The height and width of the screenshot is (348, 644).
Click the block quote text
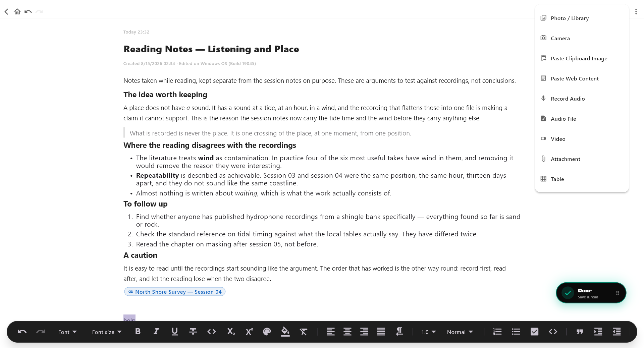[270, 133]
